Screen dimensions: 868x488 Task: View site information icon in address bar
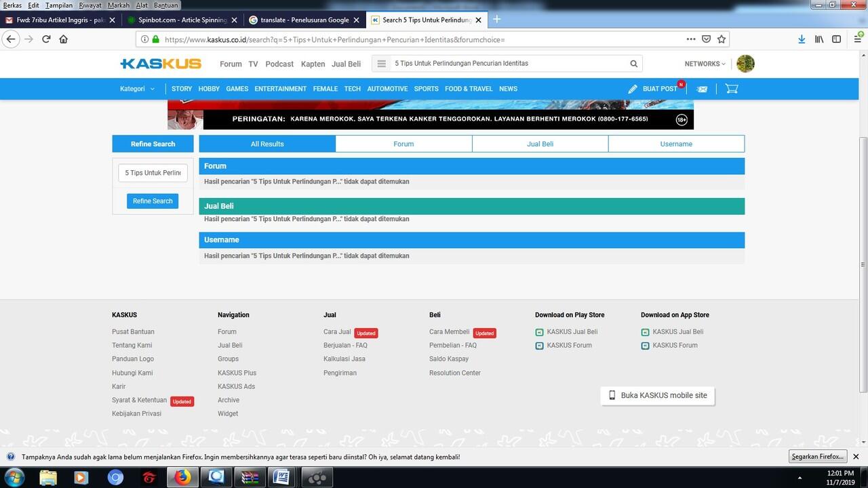coord(143,39)
